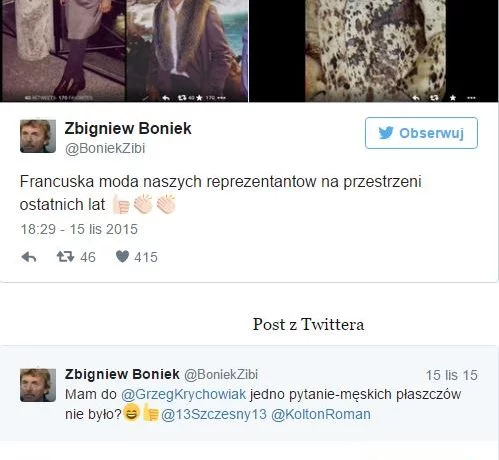The image size is (499, 460).
Task: Click the @BoniekZibi handle in lower tweet
Action: click(221, 375)
